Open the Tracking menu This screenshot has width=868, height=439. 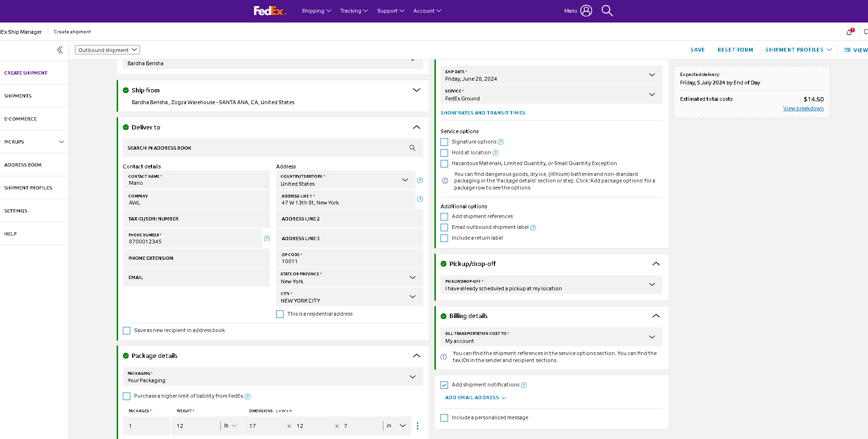[354, 11]
